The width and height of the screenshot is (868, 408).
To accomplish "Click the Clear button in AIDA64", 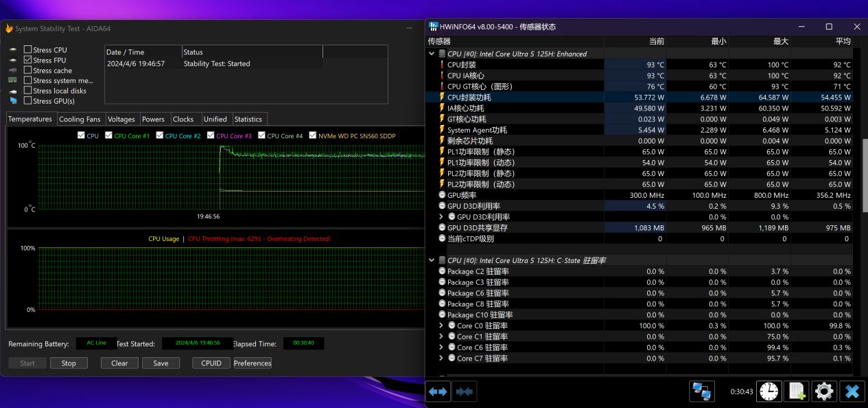I will pyautogui.click(x=119, y=363).
